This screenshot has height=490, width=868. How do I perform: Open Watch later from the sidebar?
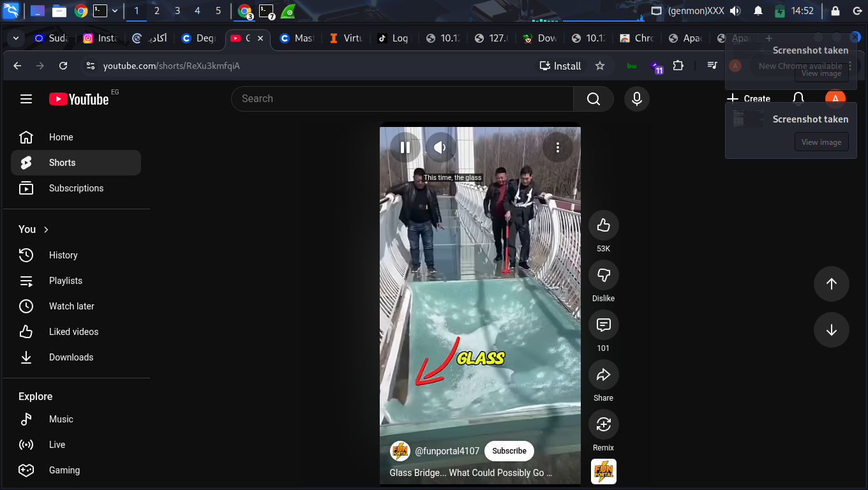[x=76, y=306]
